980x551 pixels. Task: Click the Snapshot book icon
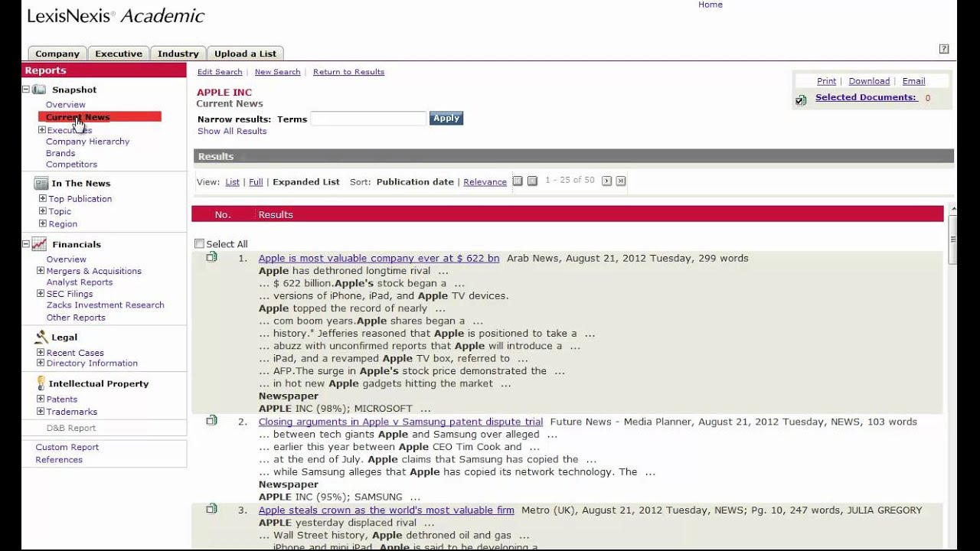tap(39, 90)
